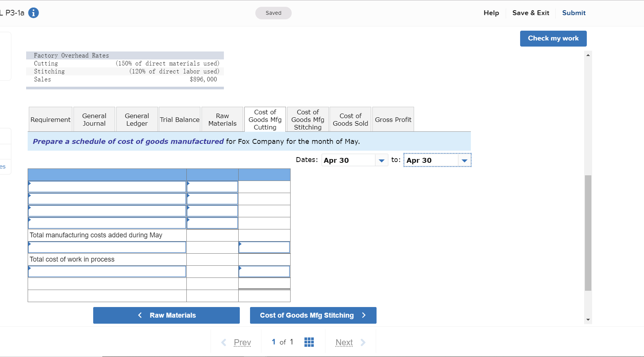644x357 pixels.
Task: Click the Submit link
Action: [574, 13]
